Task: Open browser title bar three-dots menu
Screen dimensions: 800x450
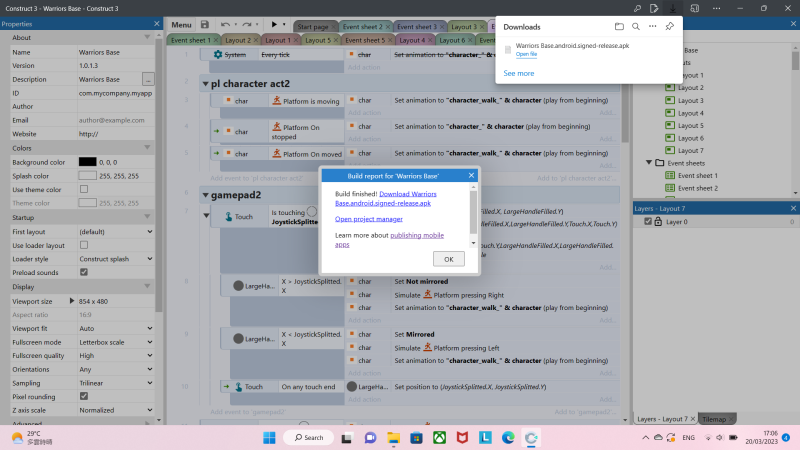Action: point(716,8)
